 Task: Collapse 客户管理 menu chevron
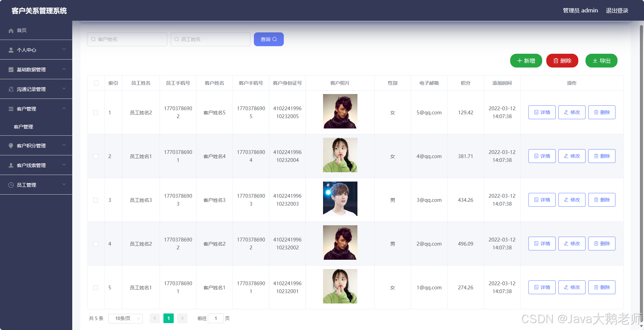click(x=64, y=108)
